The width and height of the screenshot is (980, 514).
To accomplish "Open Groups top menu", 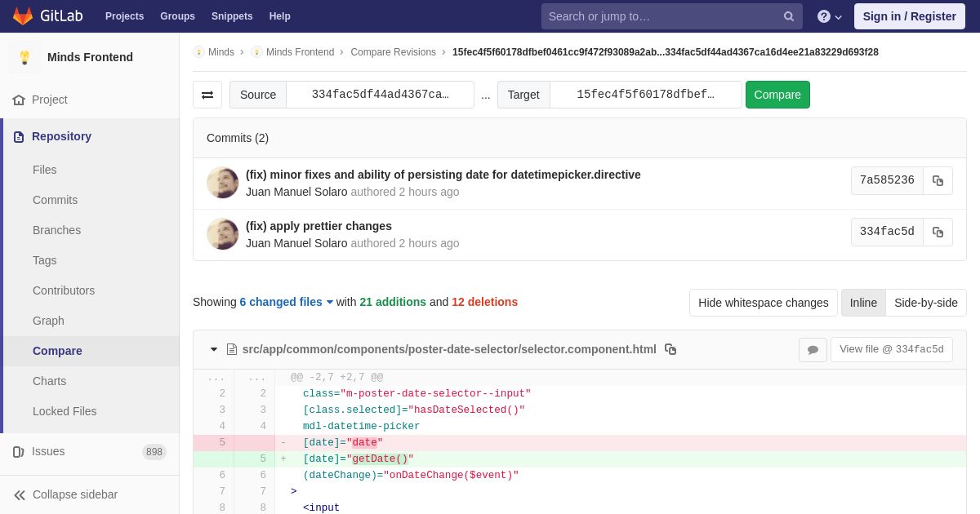I will tap(177, 16).
